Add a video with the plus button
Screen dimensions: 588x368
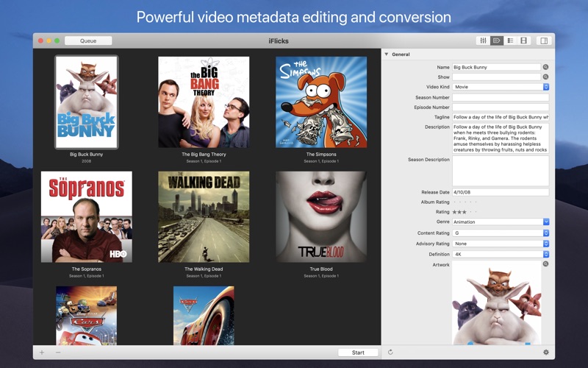click(x=42, y=353)
